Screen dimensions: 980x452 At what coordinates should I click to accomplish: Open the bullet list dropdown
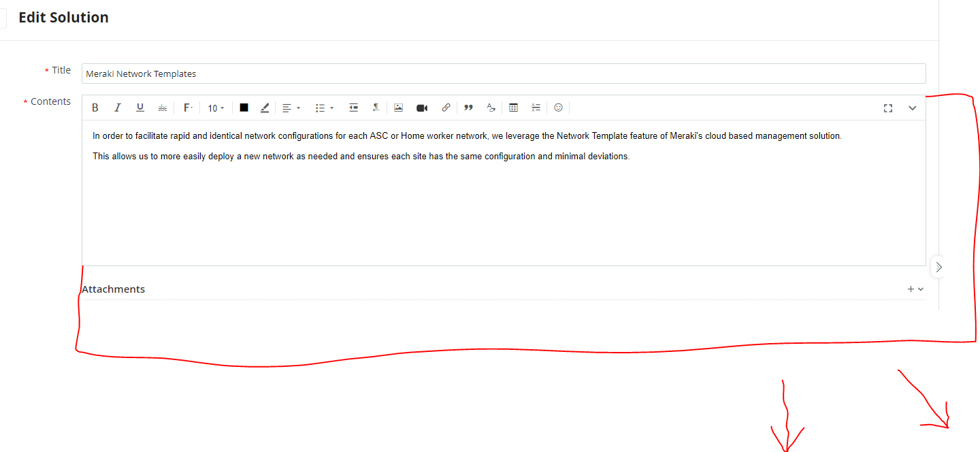325,108
